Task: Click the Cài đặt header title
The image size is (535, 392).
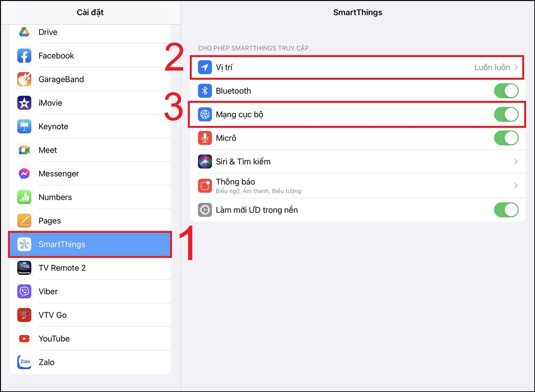Action: [90, 12]
